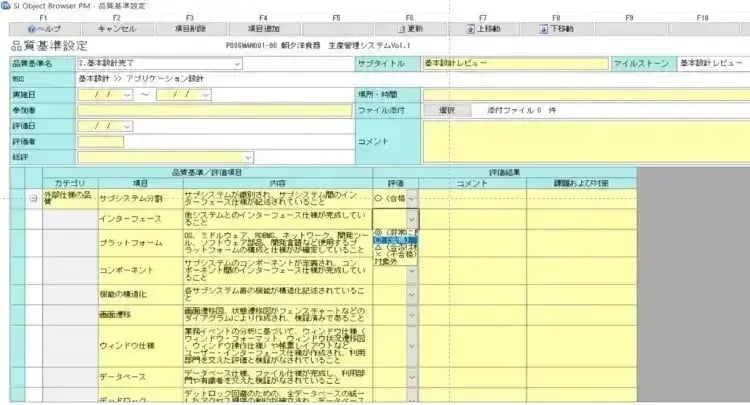This screenshot has width=750, height=405.
Task: Click the 参加者 input field
Action: pos(214,111)
